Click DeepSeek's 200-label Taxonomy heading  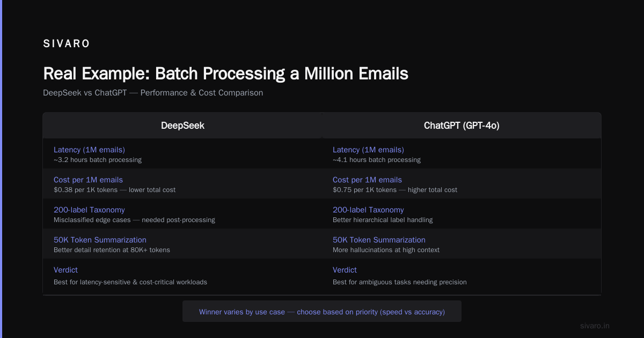[x=89, y=210]
